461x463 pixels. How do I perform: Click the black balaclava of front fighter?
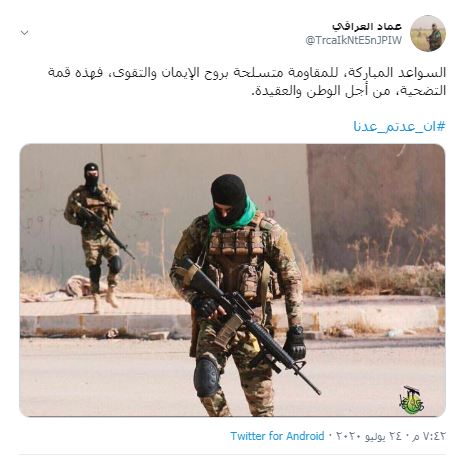[x=229, y=198]
